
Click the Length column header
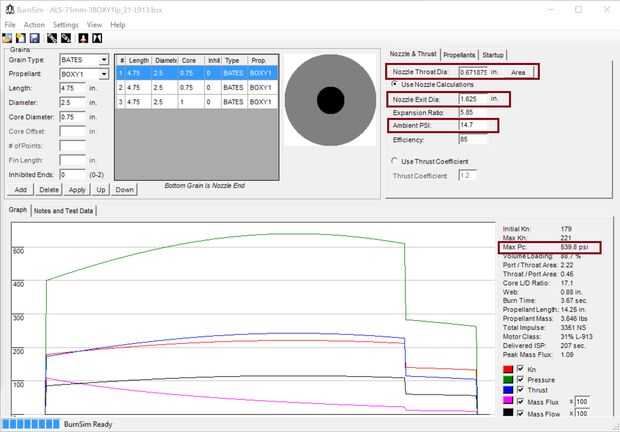tap(139, 60)
